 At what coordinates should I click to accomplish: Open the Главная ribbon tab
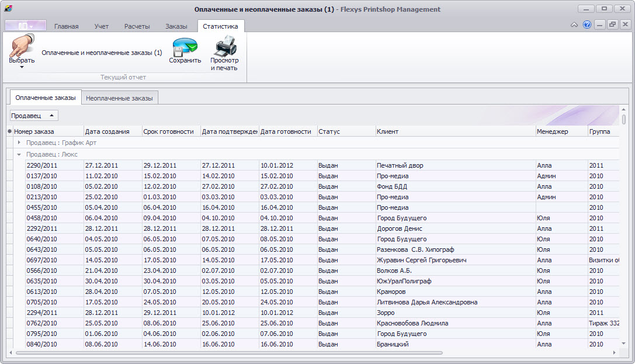[67, 26]
